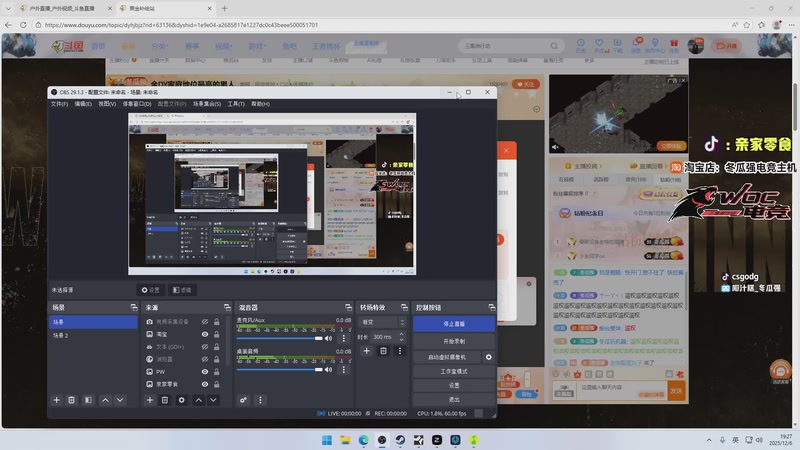Add a new scene in OBS Scenes panel
This screenshot has height=450, width=800.
57,400
